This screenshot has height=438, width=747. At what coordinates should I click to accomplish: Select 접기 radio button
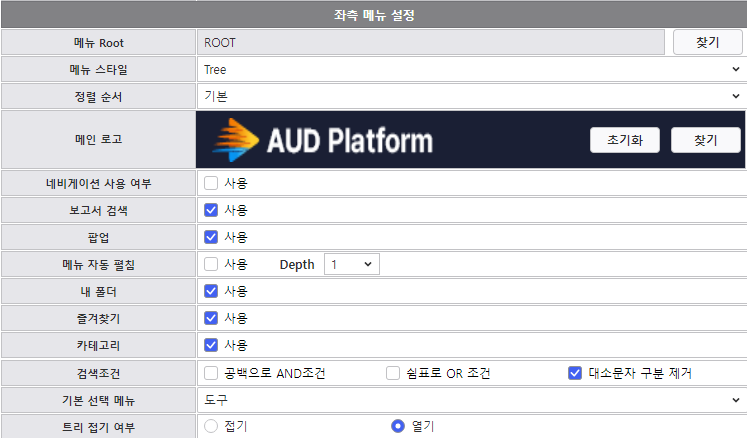(211, 426)
